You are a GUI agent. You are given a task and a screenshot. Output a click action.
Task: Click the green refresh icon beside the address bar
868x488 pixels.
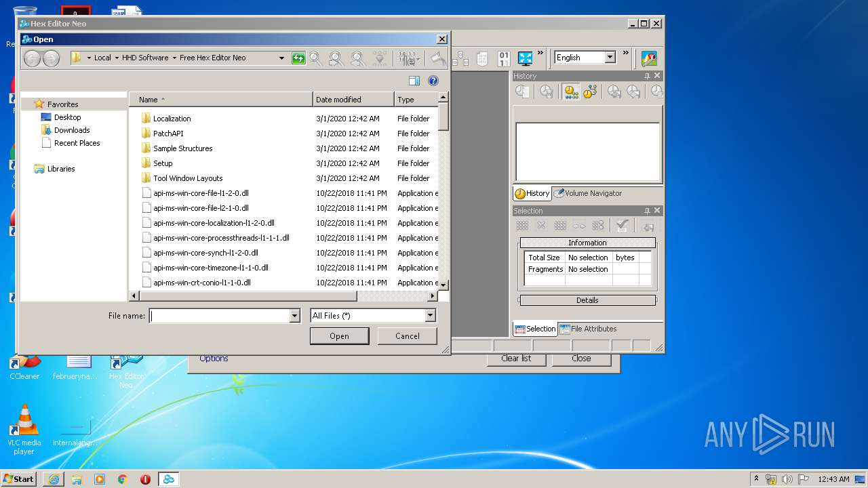(x=298, y=58)
